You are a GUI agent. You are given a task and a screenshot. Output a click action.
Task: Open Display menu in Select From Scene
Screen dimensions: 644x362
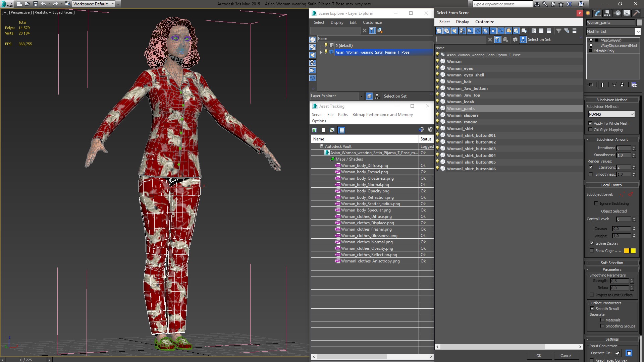click(x=462, y=22)
